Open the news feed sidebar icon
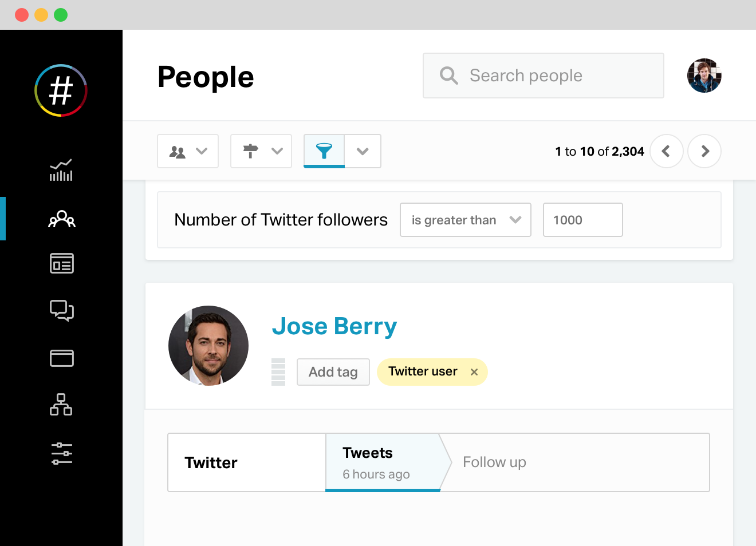The image size is (756, 546). 62,263
